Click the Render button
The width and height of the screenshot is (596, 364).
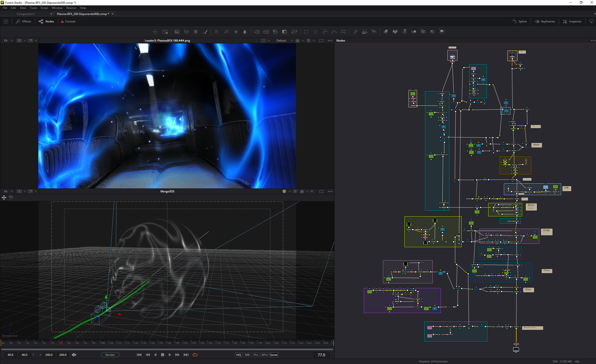point(110,355)
